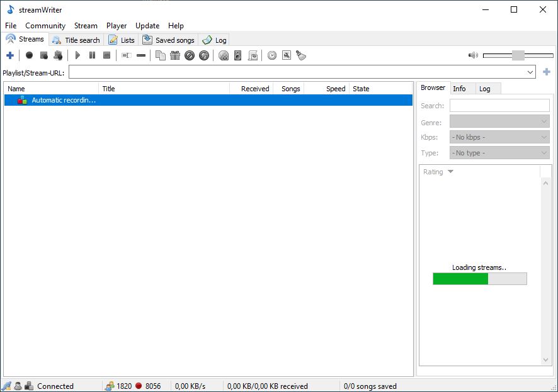Stop playback with the Stop icon
The image size is (558, 392).
pos(106,55)
